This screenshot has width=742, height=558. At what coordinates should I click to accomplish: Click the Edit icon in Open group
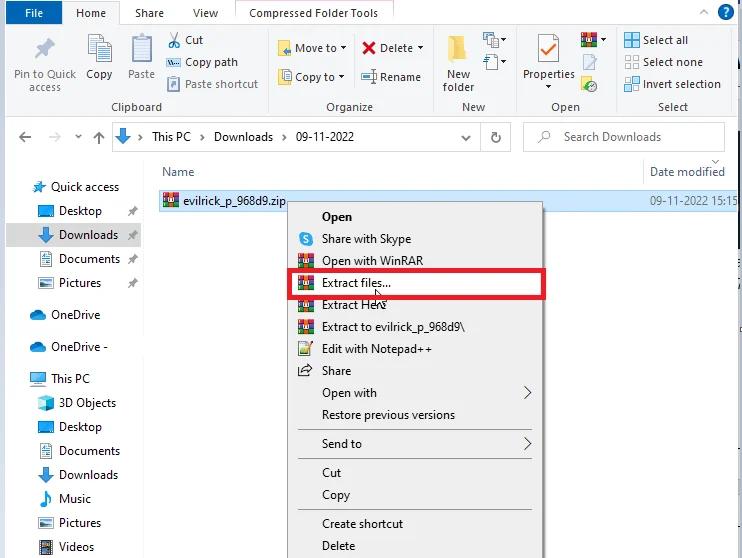tap(589, 62)
